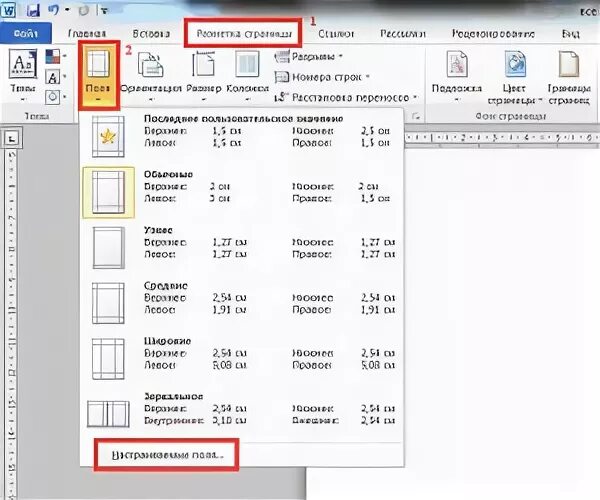Open Настраиваемые поля custom margins
Image resolution: width=600 pixels, height=500 pixels.
pyautogui.click(x=167, y=455)
